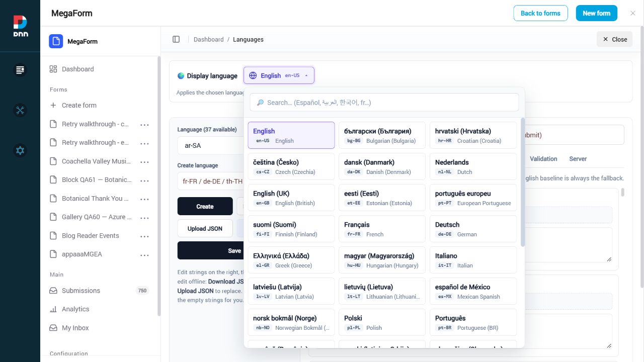This screenshot has height=362, width=644.
Task: Select Nederlands nl-NL language option
Action: 473,166
